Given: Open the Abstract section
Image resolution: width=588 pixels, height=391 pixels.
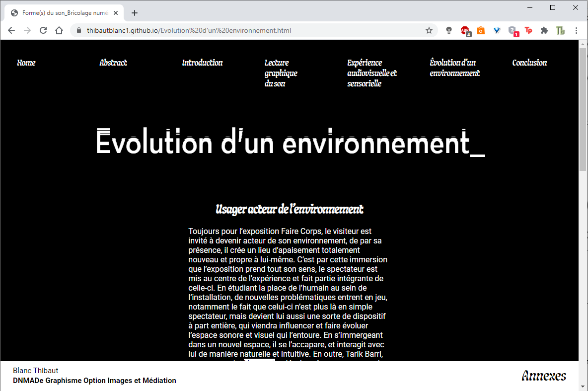Looking at the screenshot, I should (113, 63).
